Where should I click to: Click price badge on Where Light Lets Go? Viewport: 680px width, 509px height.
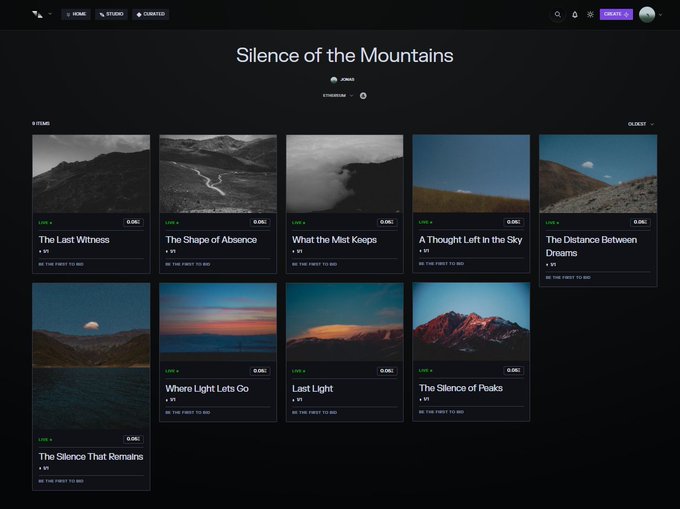260,371
